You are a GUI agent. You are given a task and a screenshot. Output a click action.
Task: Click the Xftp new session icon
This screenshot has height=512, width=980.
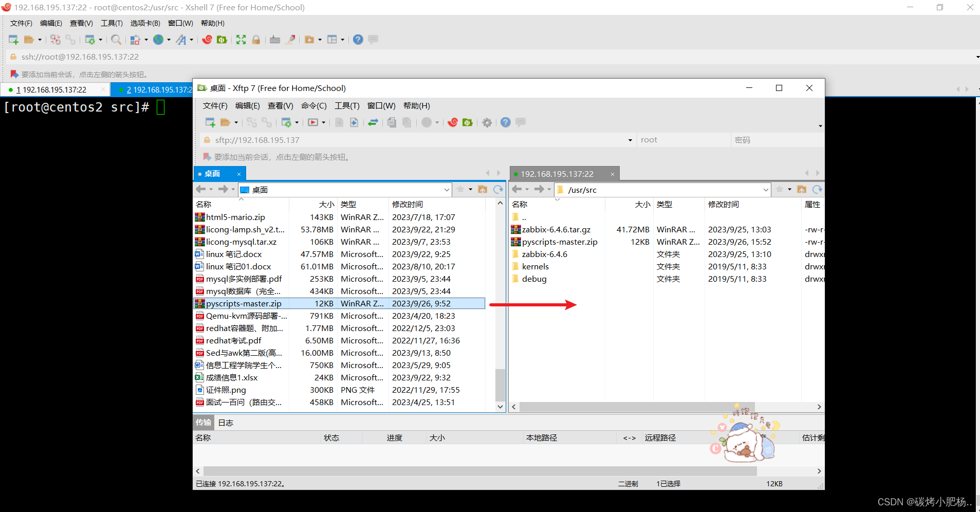pos(210,122)
